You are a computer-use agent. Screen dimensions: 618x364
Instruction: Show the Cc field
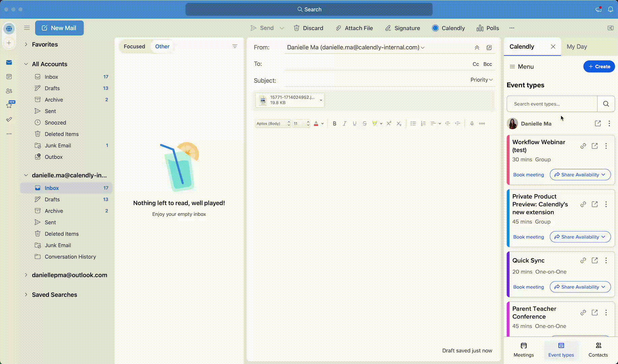coord(476,64)
